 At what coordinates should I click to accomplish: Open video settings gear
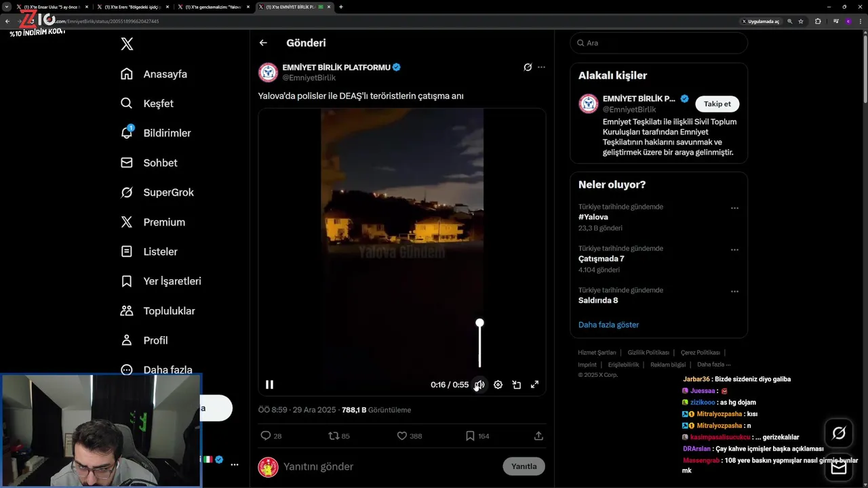point(498,384)
